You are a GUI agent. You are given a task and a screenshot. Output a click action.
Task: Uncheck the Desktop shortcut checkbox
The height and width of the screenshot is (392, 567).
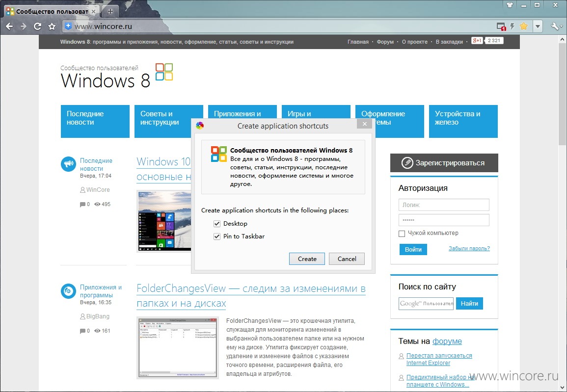[x=217, y=224]
